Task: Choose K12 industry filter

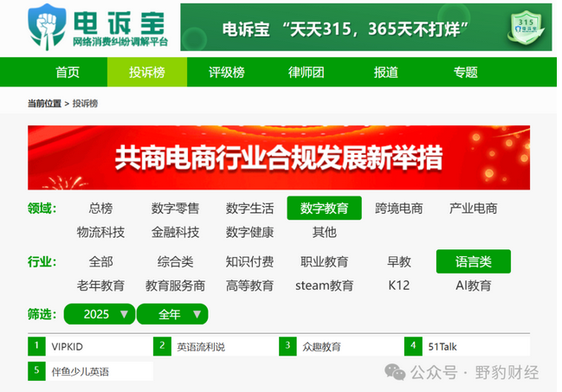Action: click(x=399, y=286)
